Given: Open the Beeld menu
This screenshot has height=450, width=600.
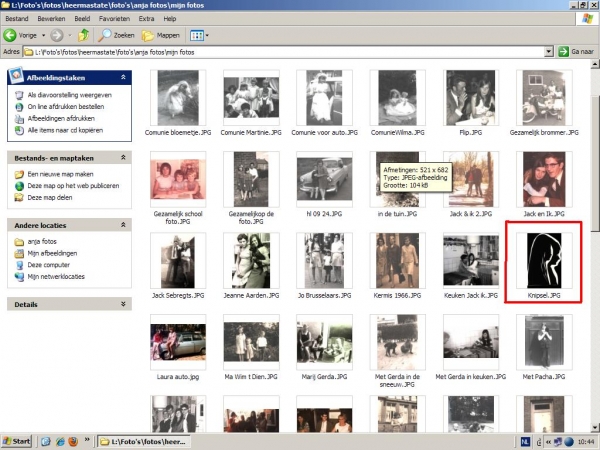Looking at the screenshot, I should click(x=82, y=18).
